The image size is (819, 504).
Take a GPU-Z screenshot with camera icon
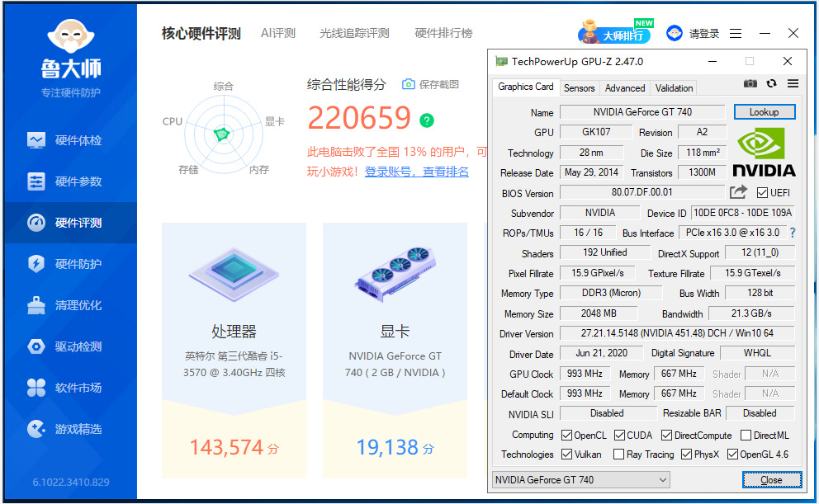tap(750, 83)
